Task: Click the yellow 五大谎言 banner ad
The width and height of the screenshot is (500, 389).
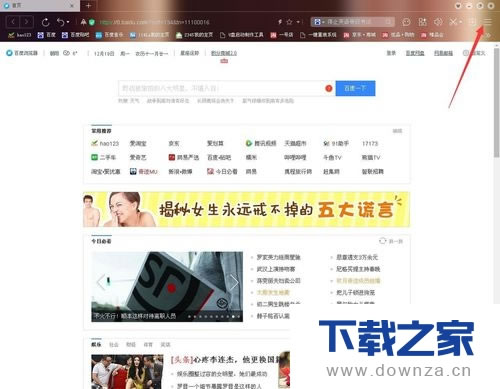Action: 246,209
